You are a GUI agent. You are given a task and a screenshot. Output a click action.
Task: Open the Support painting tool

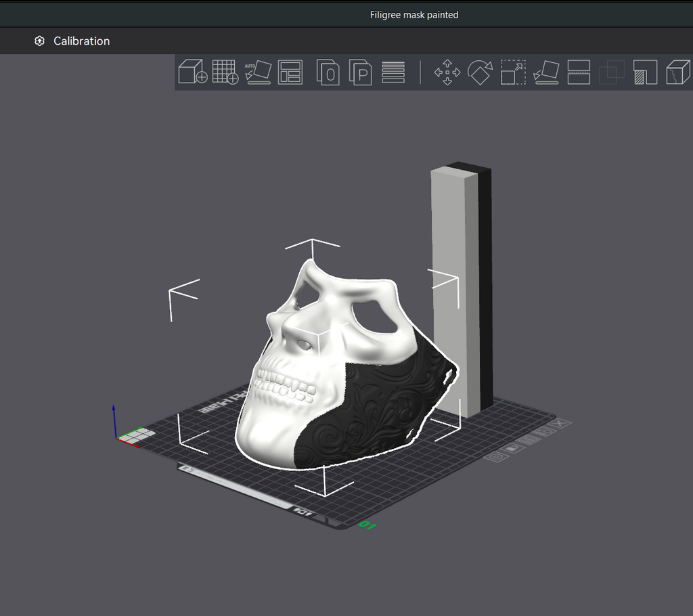click(645, 72)
